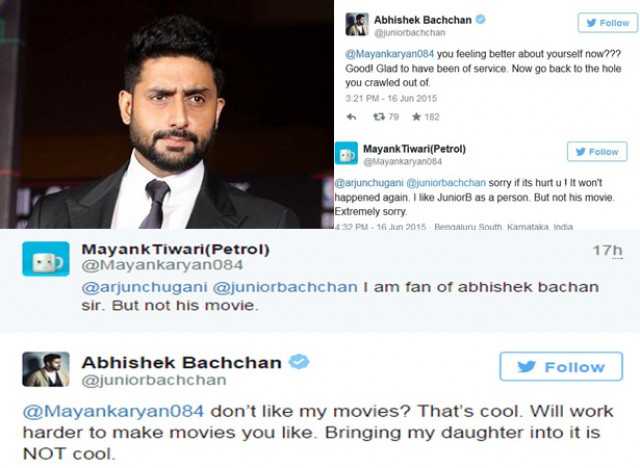
Task: Open MayankTiwari mug avatar in middle tweet
Action: click(46, 259)
